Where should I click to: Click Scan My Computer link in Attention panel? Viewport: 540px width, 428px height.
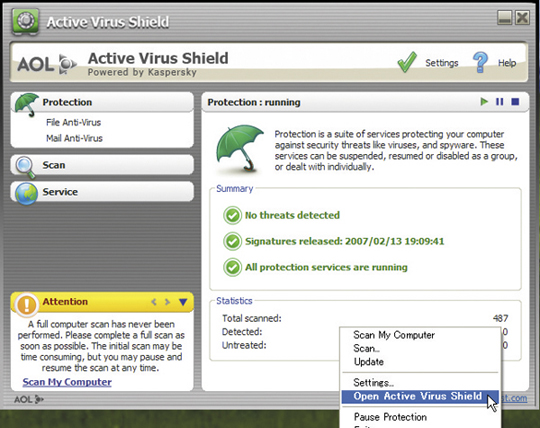click(67, 382)
